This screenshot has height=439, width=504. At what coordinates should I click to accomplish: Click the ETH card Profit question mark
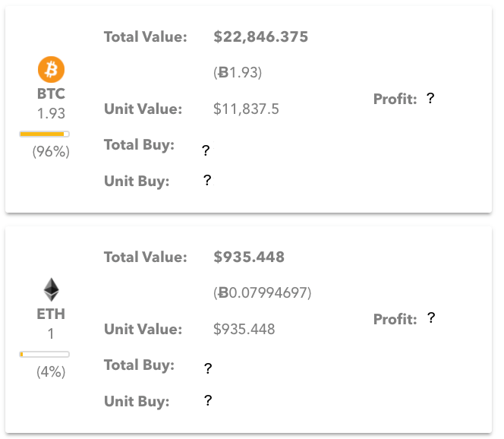point(430,318)
